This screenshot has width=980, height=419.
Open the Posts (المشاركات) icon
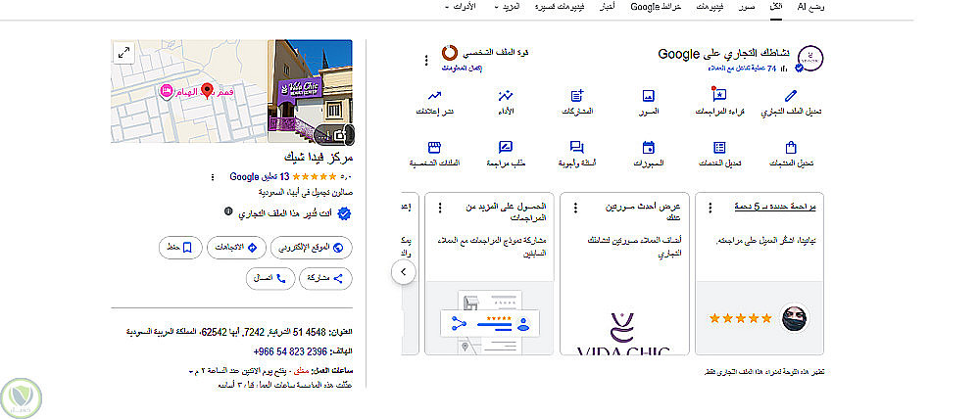click(577, 96)
